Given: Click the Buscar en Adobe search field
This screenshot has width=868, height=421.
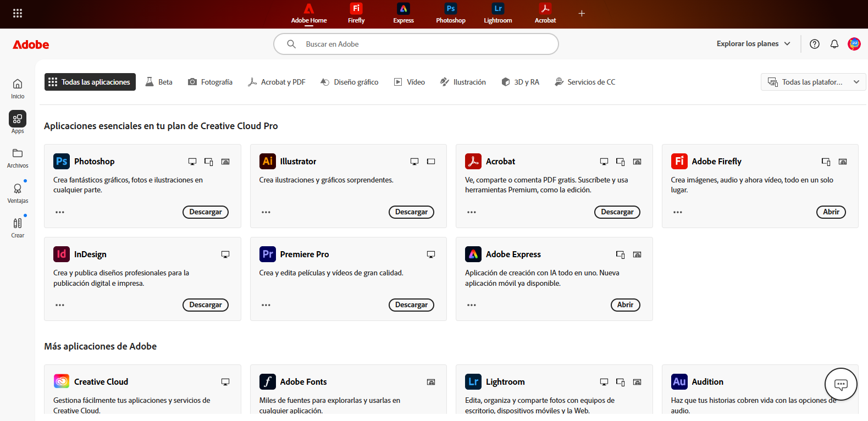Looking at the screenshot, I should click(x=416, y=44).
